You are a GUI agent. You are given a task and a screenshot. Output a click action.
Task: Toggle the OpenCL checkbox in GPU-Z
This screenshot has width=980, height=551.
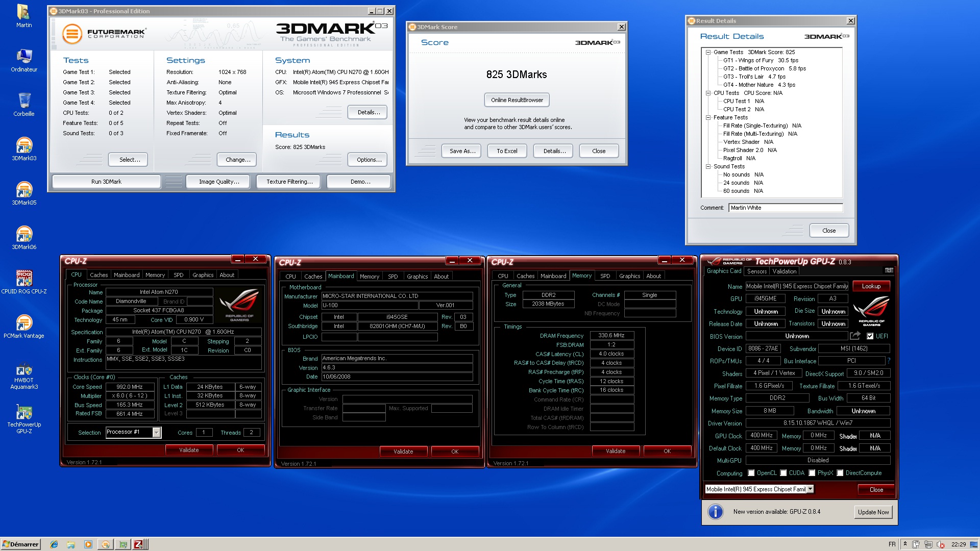(x=751, y=473)
